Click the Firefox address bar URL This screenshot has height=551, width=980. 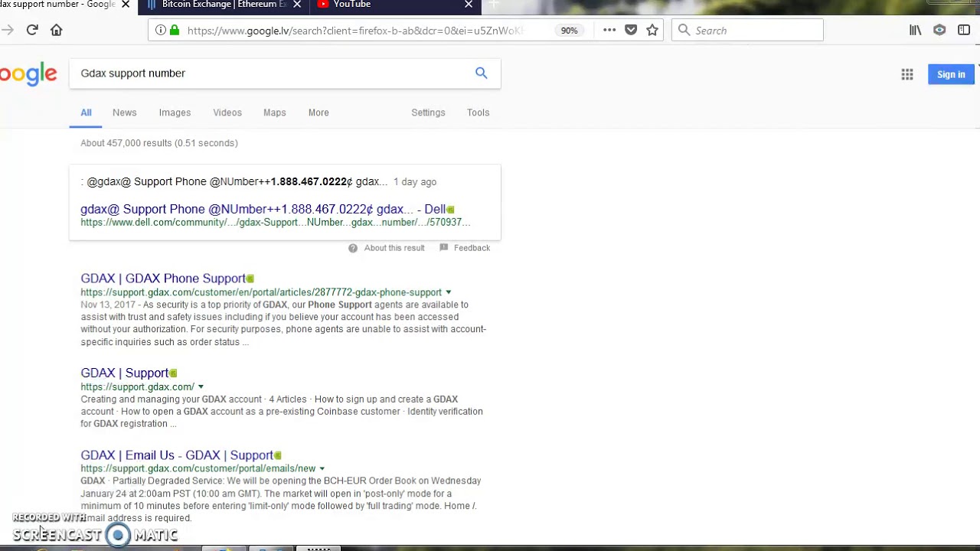pyautogui.click(x=355, y=31)
